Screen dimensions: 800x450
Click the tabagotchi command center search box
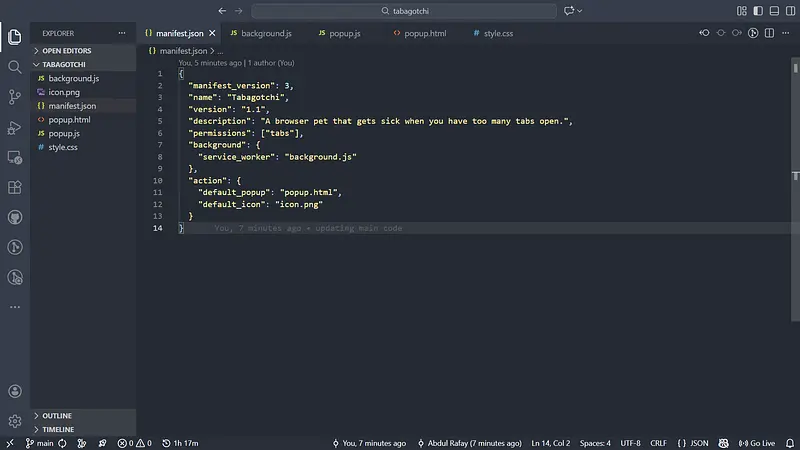pos(403,11)
